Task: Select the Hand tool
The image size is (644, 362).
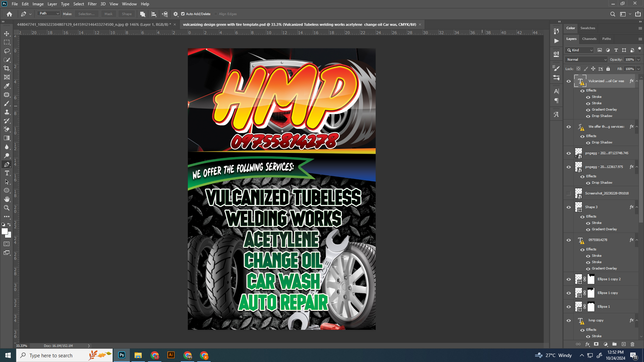Action: click(7, 199)
